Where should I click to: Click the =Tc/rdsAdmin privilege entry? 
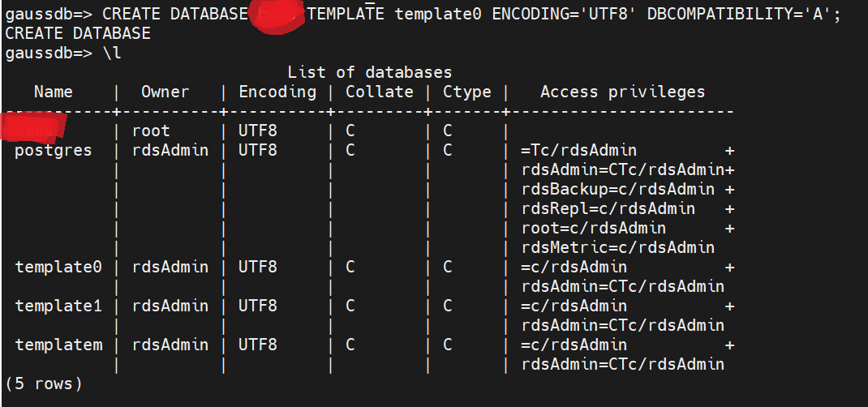pos(579,151)
